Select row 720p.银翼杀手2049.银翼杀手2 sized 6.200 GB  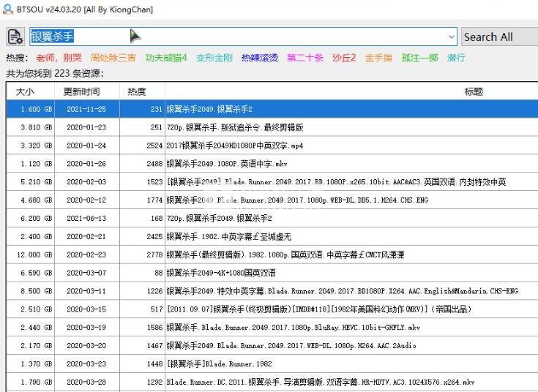pyautogui.click(x=272, y=218)
